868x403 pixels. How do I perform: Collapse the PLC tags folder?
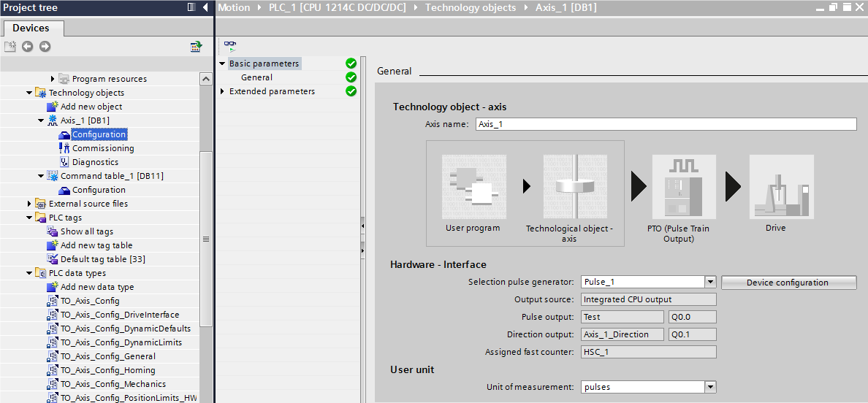pyautogui.click(x=29, y=218)
